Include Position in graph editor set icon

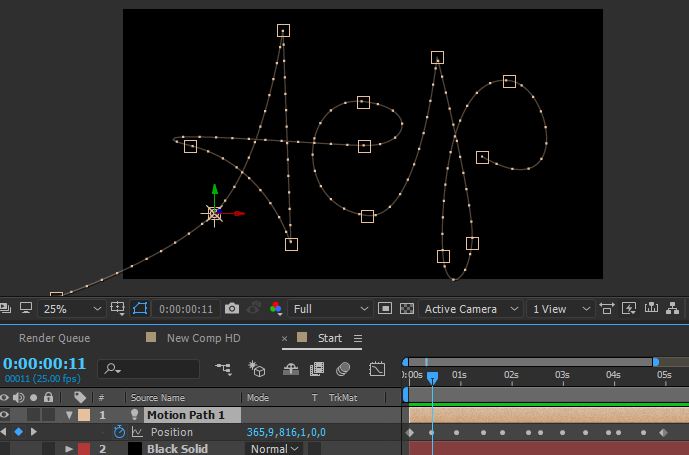[x=137, y=432]
